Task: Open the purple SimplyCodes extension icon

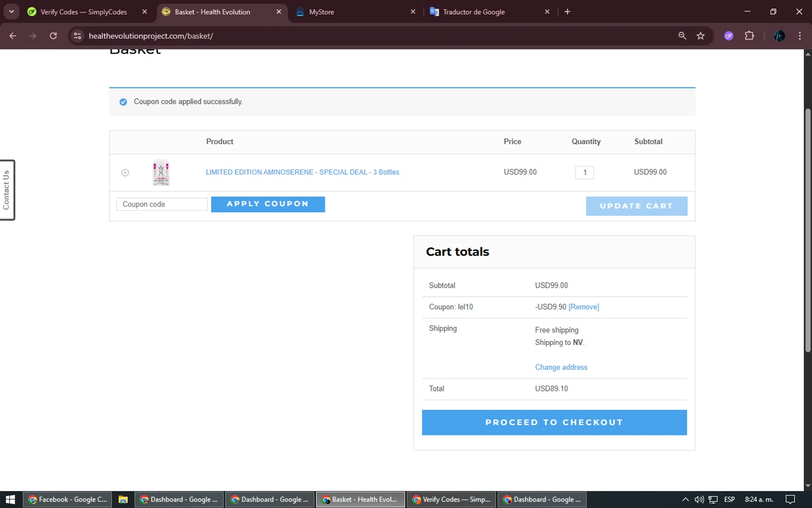Action: pos(729,36)
